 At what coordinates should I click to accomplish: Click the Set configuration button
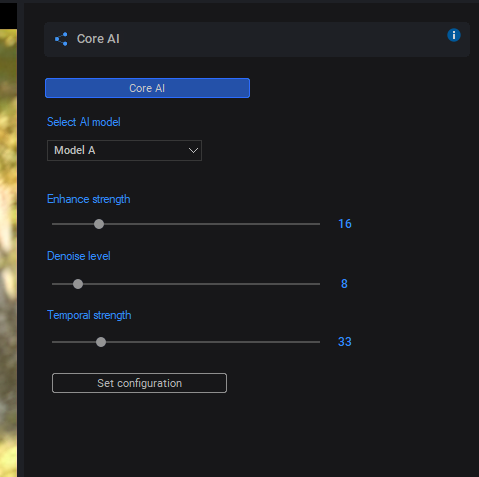pyautogui.click(x=139, y=383)
